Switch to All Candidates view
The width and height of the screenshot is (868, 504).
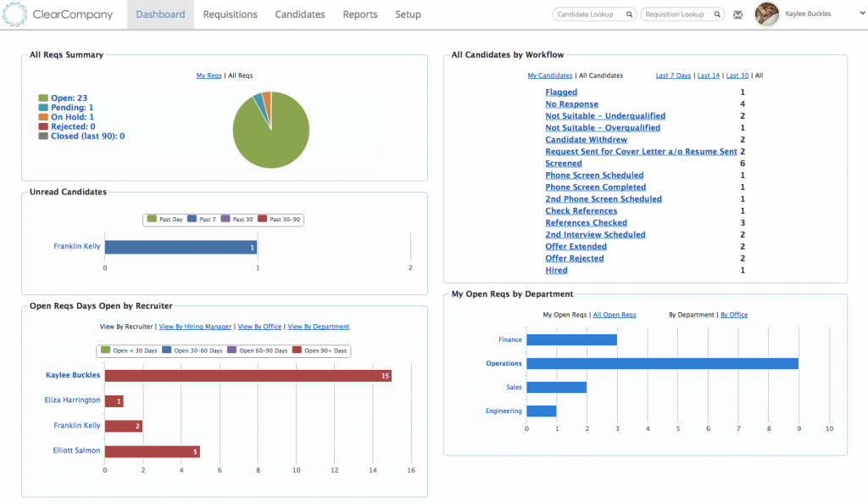[602, 75]
